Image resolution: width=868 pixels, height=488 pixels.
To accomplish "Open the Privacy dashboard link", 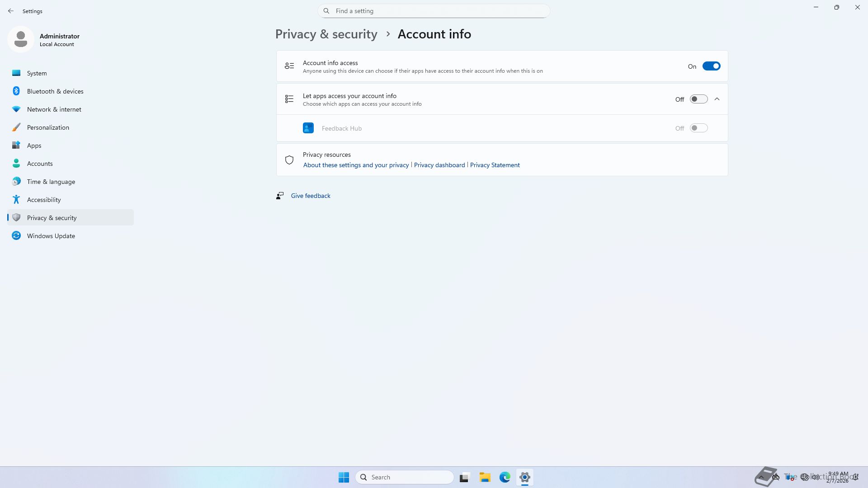I will [x=439, y=165].
